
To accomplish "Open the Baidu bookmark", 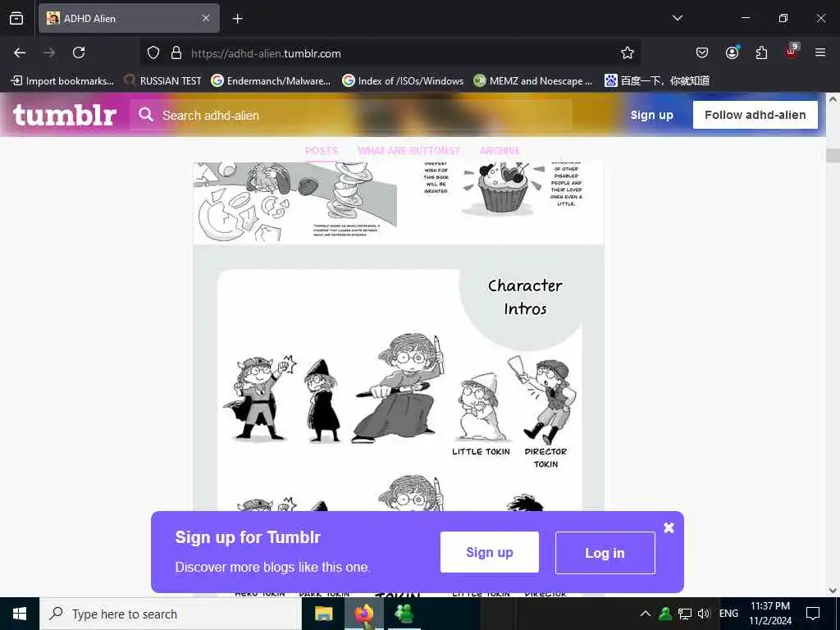I will pyautogui.click(x=657, y=81).
